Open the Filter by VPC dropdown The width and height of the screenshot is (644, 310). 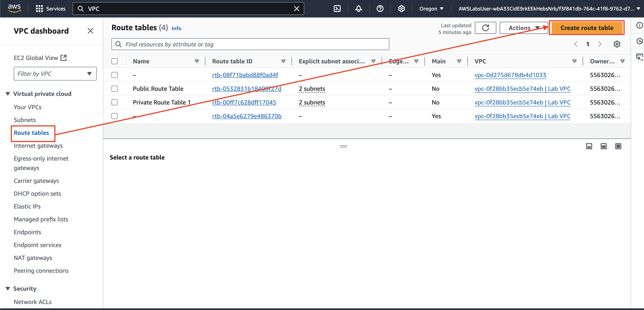click(55, 74)
